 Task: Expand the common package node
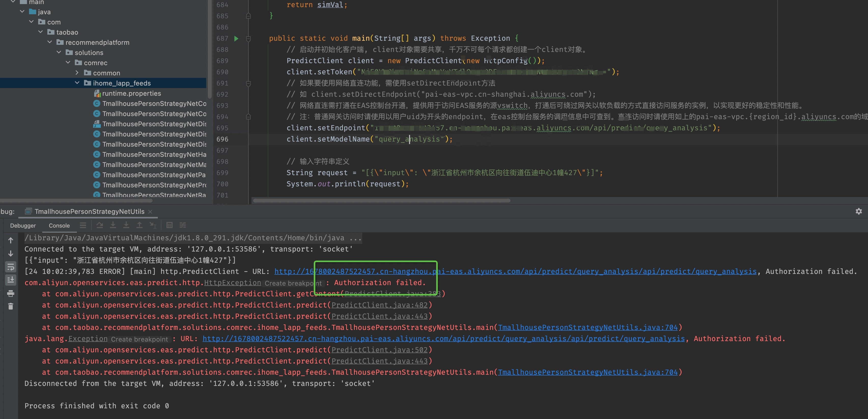pyautogui.click(x=77, y=73)
